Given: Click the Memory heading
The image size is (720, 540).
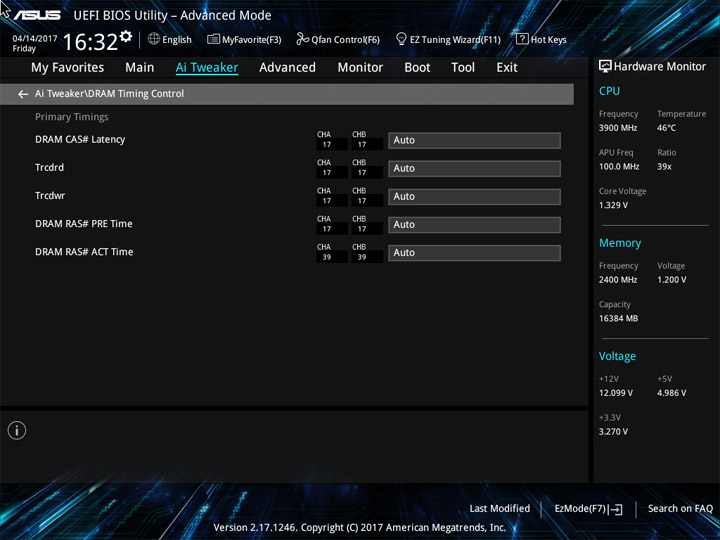Looking at the screenshot, I should (x=620, y=243).
